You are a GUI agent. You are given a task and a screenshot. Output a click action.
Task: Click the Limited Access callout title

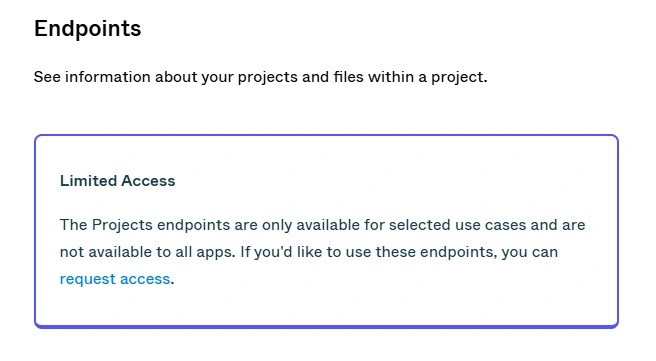(x=118, y=181)
